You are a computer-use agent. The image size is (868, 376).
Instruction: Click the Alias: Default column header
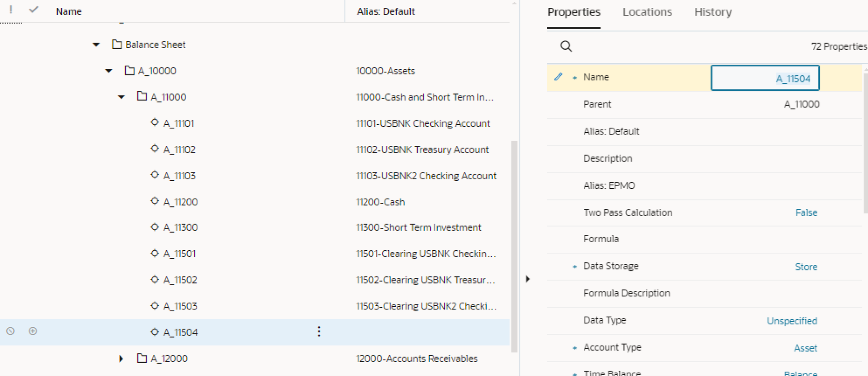[x=386, y=11]
